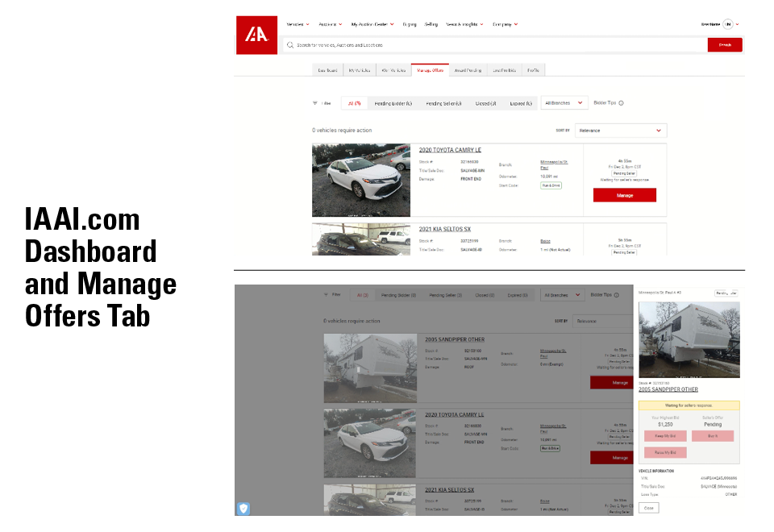Image resolution: width=774 pixels, height=532 pixels.
Task: Click the 0 vehicles require action text in upper screenshot
Action: [x=342, y=131]
